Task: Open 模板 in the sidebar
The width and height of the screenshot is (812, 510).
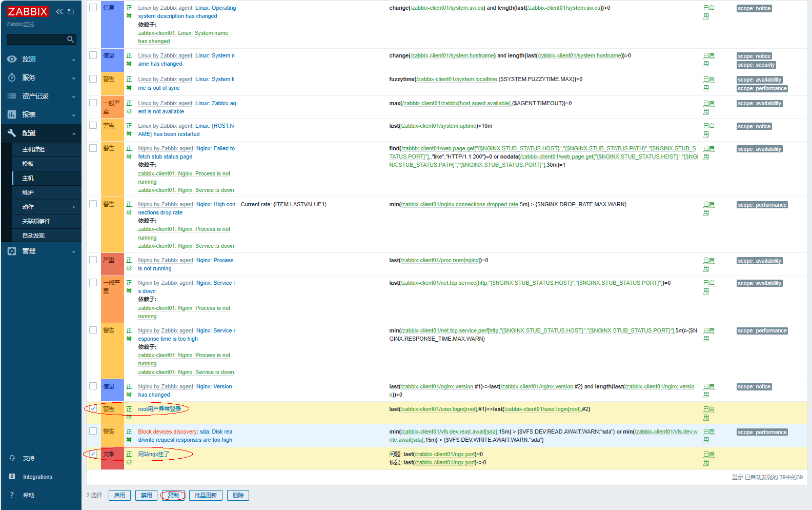Action: tap(28, 164)
